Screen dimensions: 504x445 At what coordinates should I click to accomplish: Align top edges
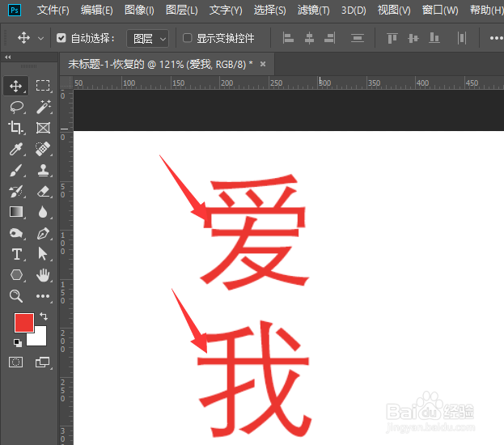392,38
